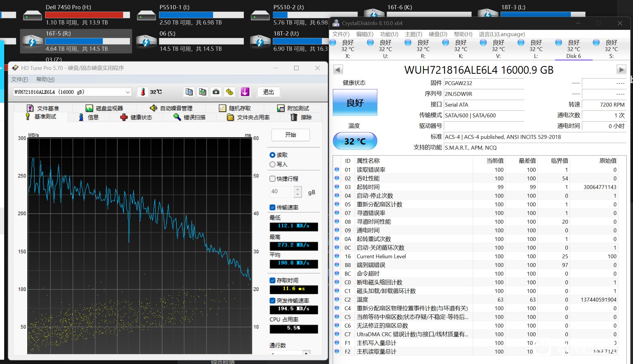The image size is (633, 364).
Task: Open 功能(U) menu in CrystalDiskInfo
Action: [x=389, y=34]
